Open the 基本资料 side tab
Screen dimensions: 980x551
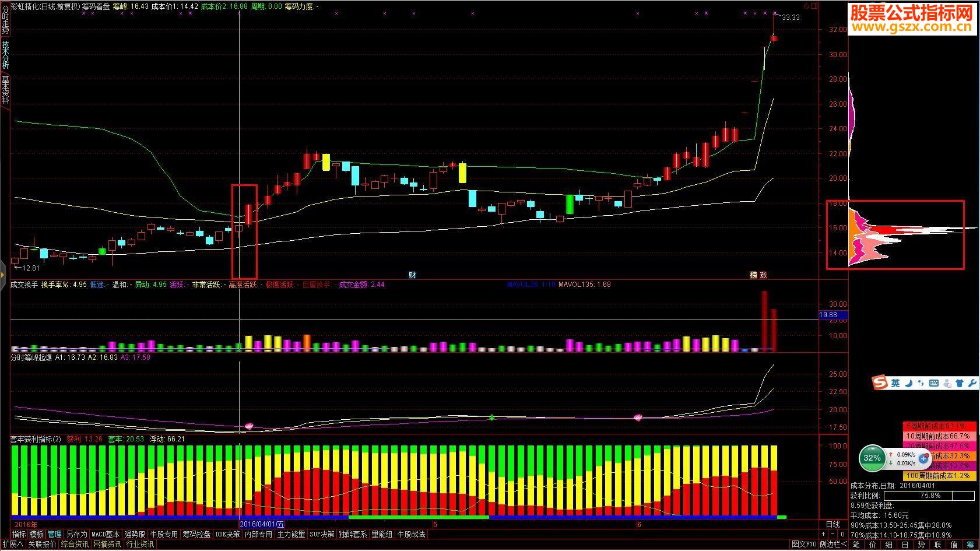click(x=5, y=89)
